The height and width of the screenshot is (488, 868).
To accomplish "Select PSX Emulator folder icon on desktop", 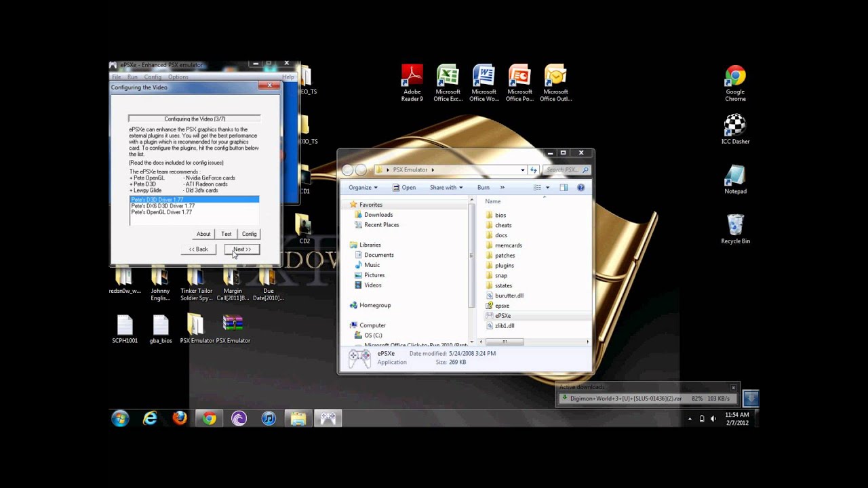I will tap(196, 329).
